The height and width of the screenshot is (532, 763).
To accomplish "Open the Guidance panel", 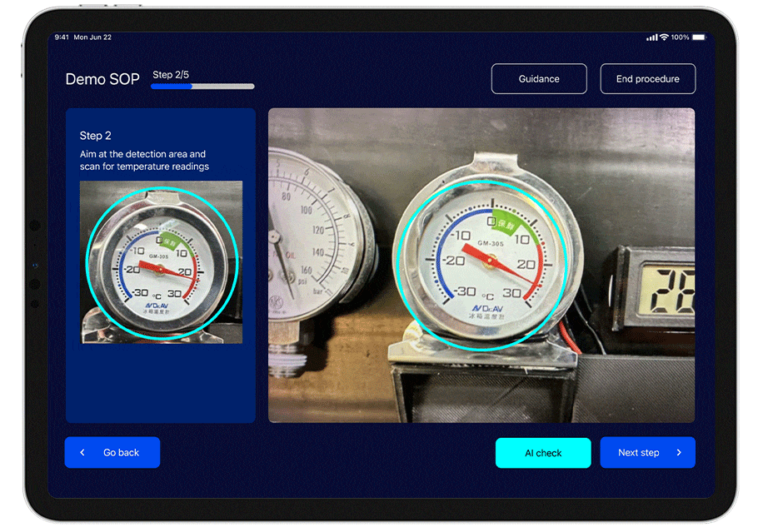I will (539, 79).
